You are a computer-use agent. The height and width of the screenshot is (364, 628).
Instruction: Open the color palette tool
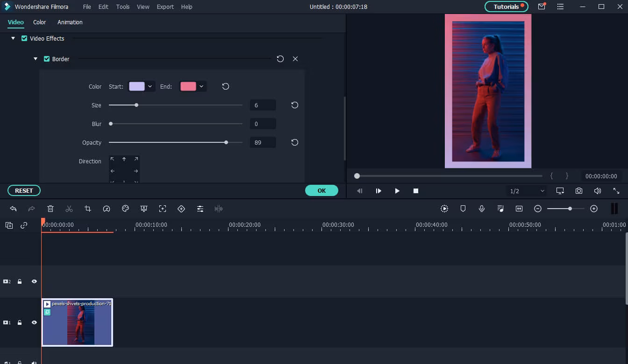coord(125,209)
